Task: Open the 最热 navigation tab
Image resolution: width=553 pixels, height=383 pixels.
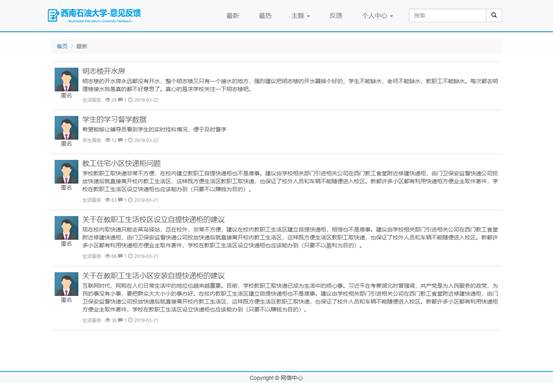Action: tap(265, 16)
